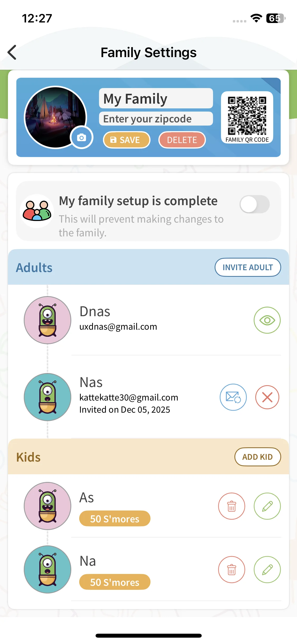Edit the My Family name field
The width and height of the screenshot is (297, 644).
[156, 99]
